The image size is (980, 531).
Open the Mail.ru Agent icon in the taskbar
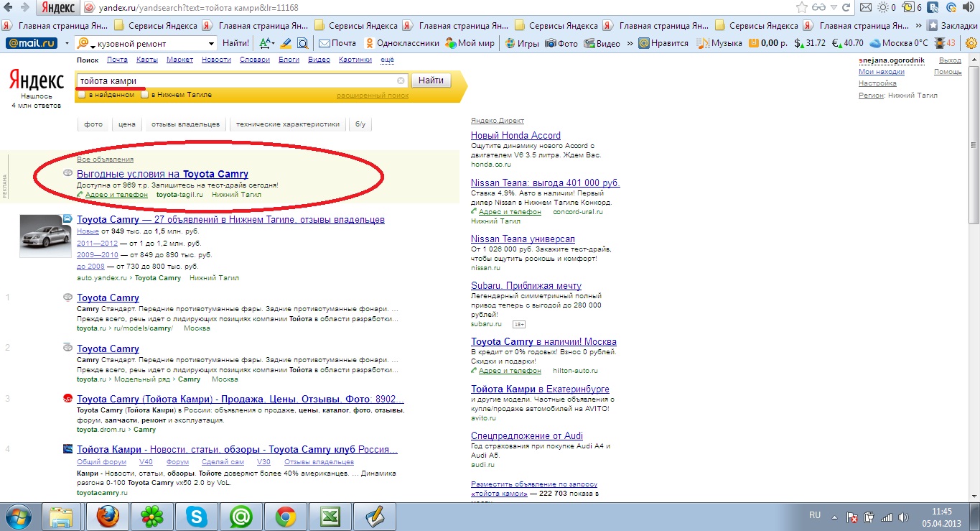coord(241,516)
